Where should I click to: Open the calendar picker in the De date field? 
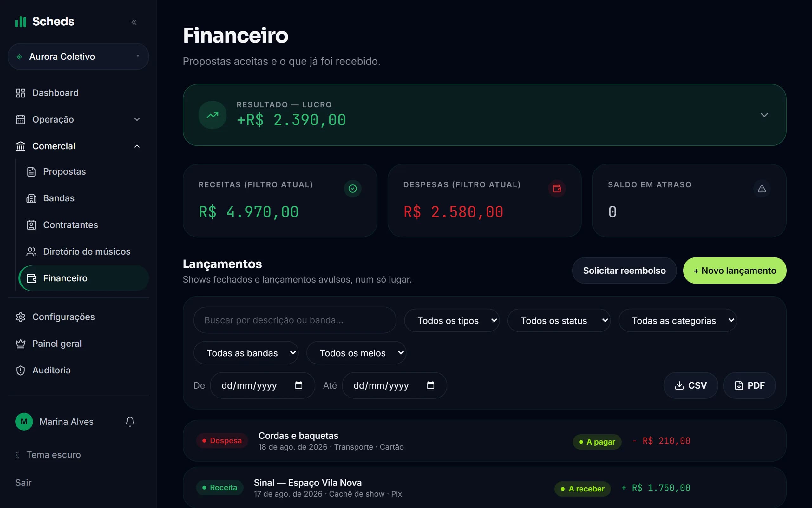pyautogui.click(x=298, y=385)
